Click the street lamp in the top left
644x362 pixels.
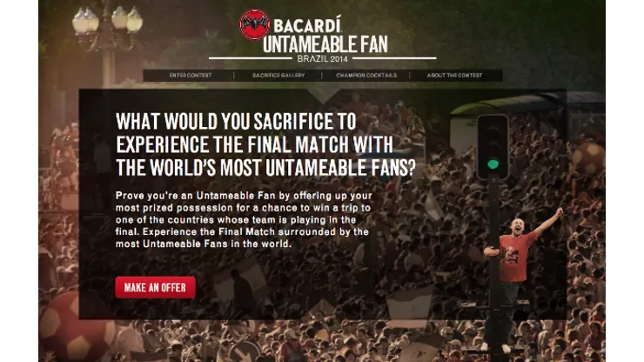[x=108, y=39]
